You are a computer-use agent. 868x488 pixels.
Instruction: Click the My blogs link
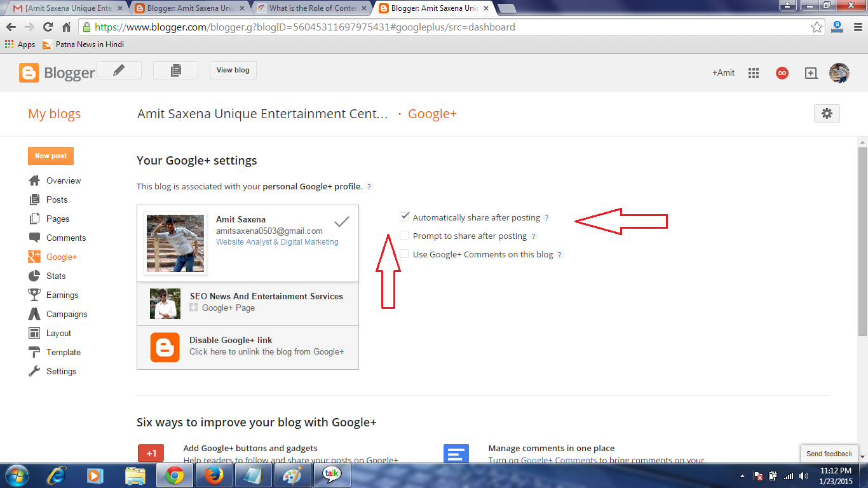tap(54, 114)
